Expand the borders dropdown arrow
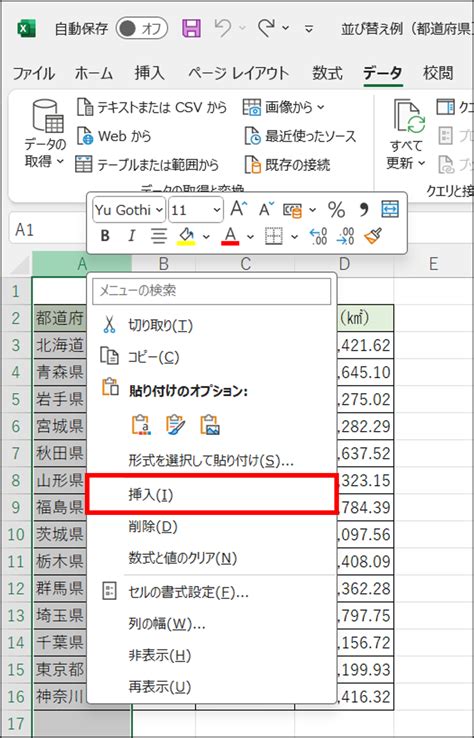Screen dimensions: 474x738 coord(295,236)
